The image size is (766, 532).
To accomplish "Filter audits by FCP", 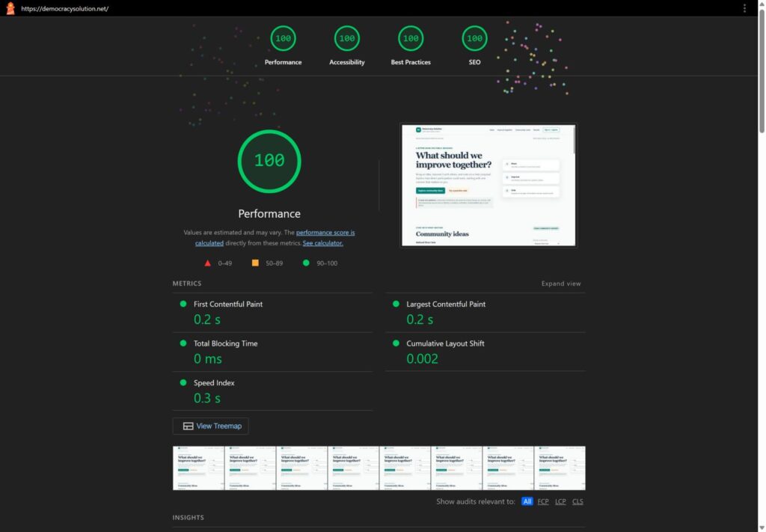I will point(543,501).
